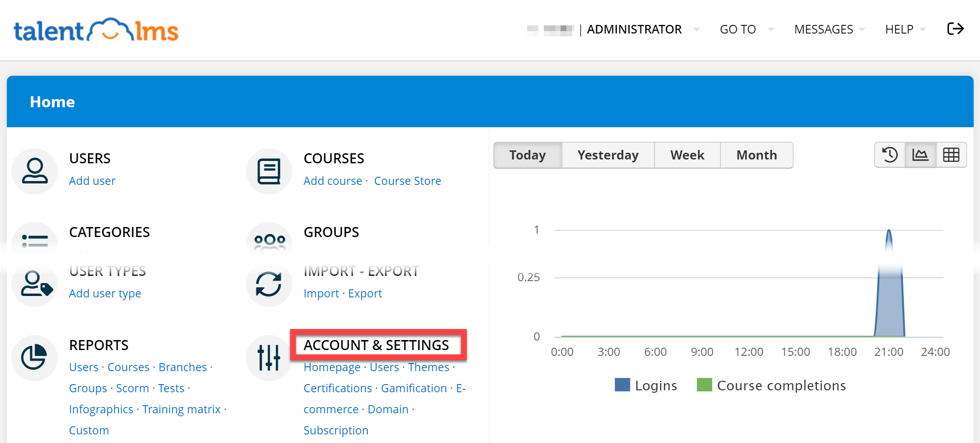Open Homepage settings link
The image size is (980, 443).
point(332,367)
